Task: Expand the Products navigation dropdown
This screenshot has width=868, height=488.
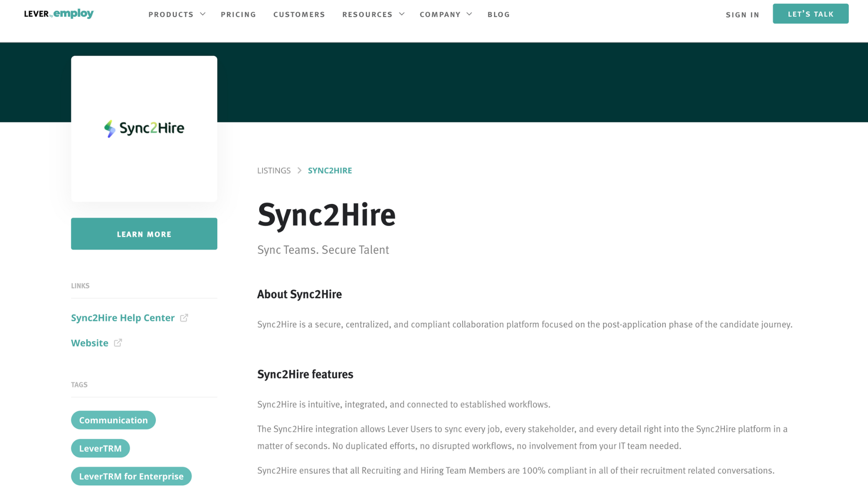Action: coord(176,14)
